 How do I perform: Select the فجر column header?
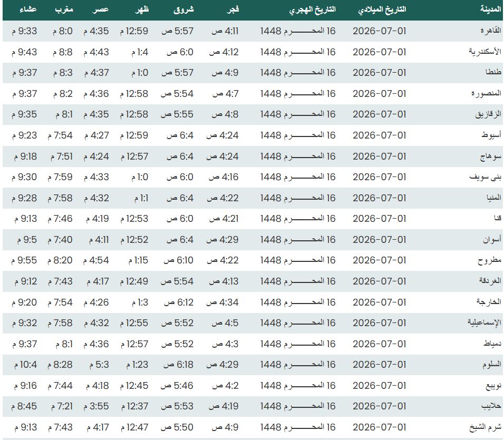pos(232,9)
